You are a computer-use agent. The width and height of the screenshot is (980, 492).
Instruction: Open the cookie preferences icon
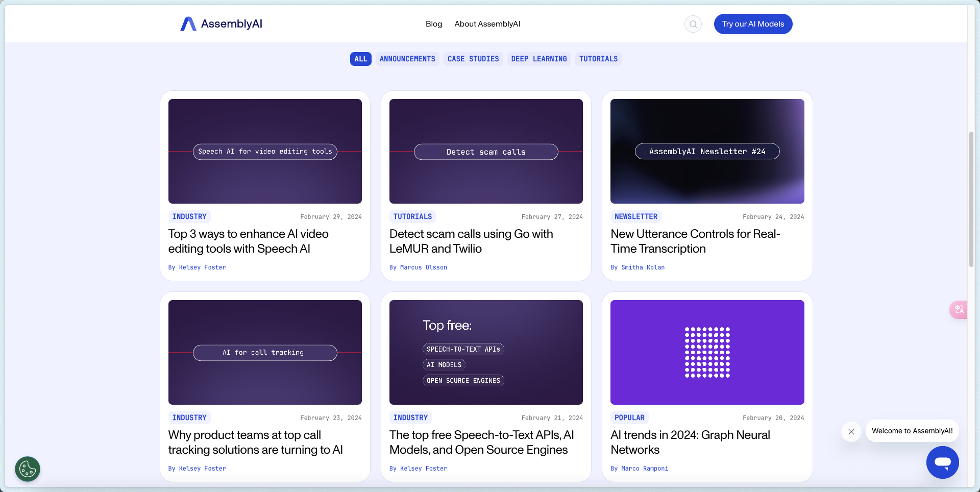28,469
